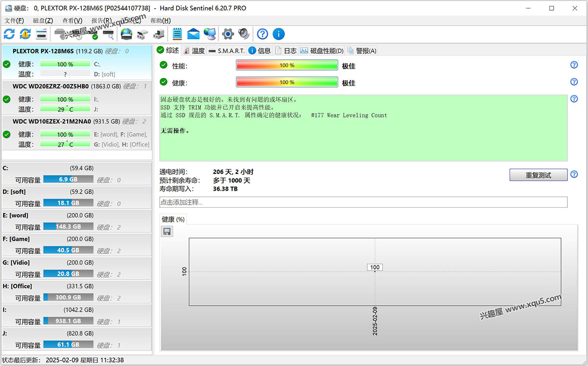The width and height of the screenshot is (588, 366).
Task: Click the #177 Wear Leveling Count text
Action: 349,116
